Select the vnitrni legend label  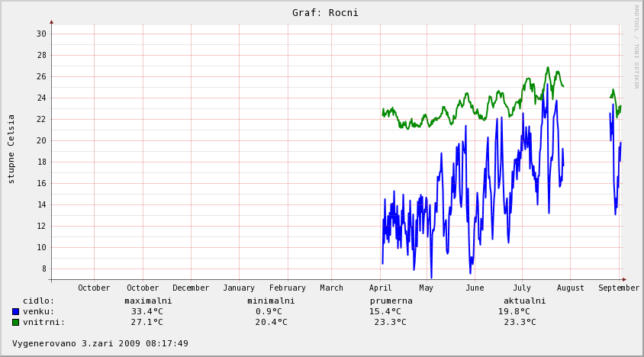tap(44, 323)
